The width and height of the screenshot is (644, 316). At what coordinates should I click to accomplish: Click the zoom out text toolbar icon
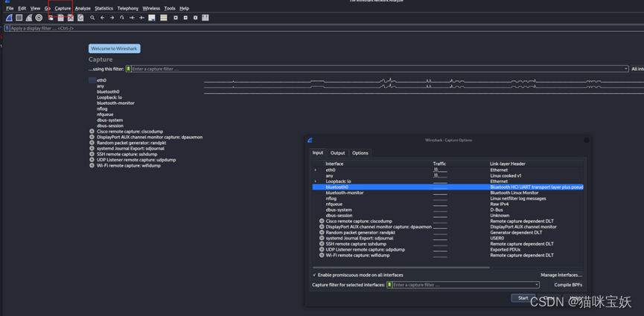click(x=185, y=18)
